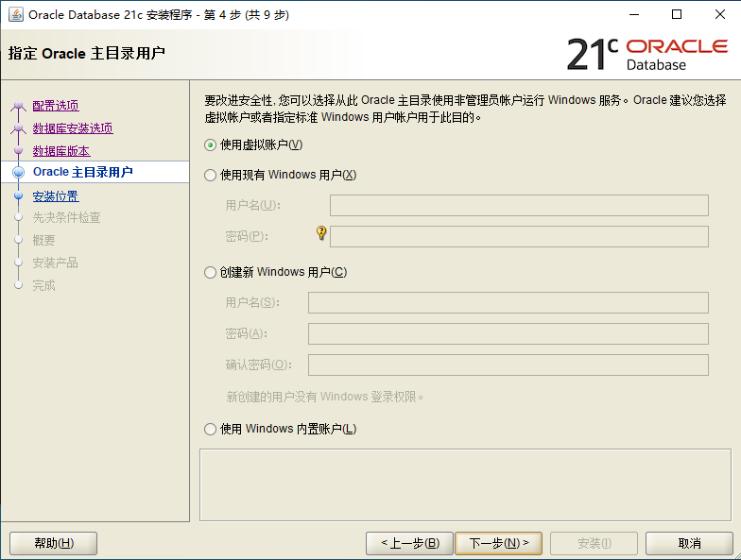Go back with 上一步(B) button
This screenshot has width=741, height=560.
(x=409, y=543)
